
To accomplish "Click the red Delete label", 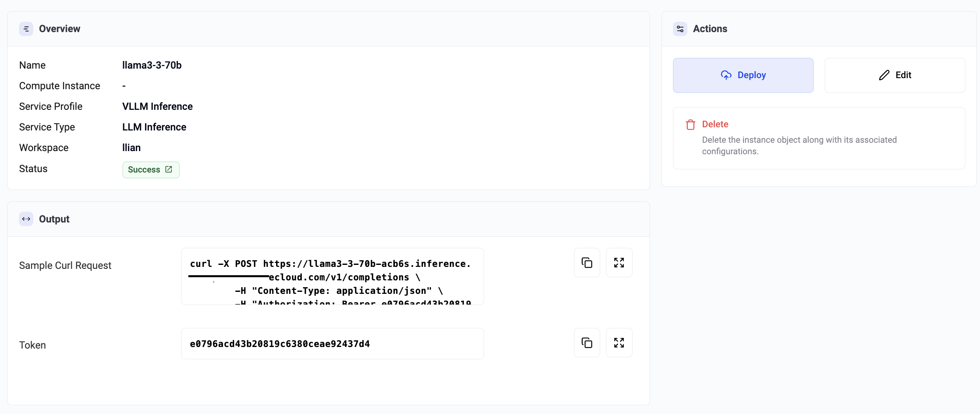I will (715, 124).
